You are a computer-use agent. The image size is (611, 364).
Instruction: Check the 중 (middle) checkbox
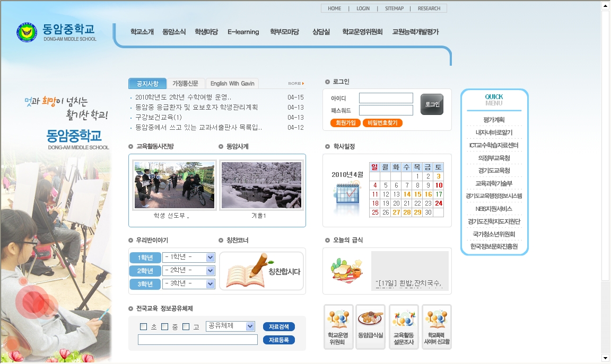pos(165,326)
